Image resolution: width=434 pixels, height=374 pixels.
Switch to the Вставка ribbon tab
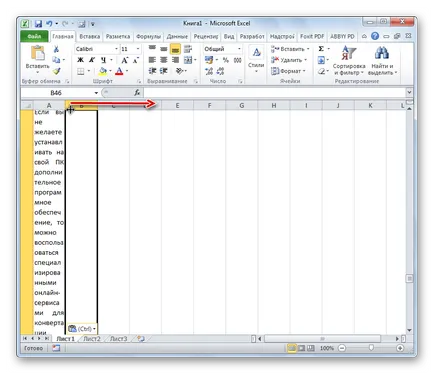click(x=89, y=36)
